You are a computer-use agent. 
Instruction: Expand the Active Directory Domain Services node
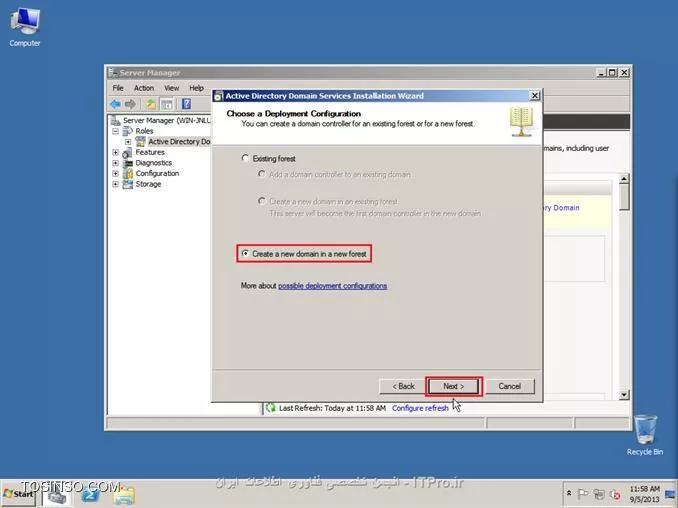click(128, 142)
